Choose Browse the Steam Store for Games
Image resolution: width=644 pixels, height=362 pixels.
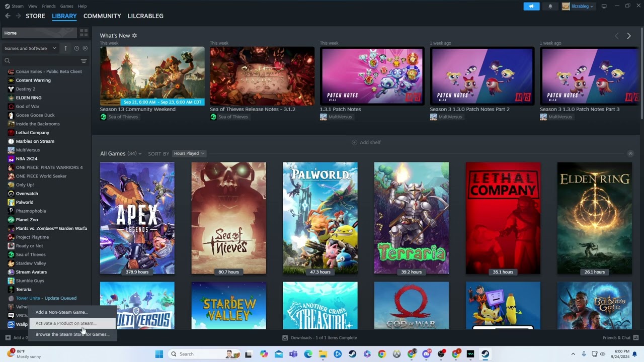(x=72, y=334)
